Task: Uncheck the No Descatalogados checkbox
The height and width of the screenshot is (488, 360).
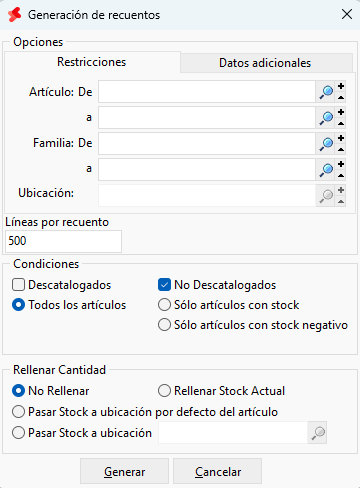Action: [x=164, y=285]
